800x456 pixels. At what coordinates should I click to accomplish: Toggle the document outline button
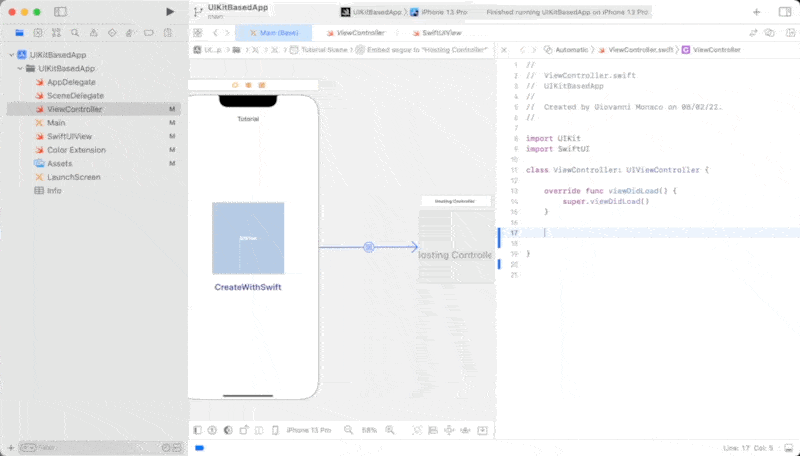point(197,430)
